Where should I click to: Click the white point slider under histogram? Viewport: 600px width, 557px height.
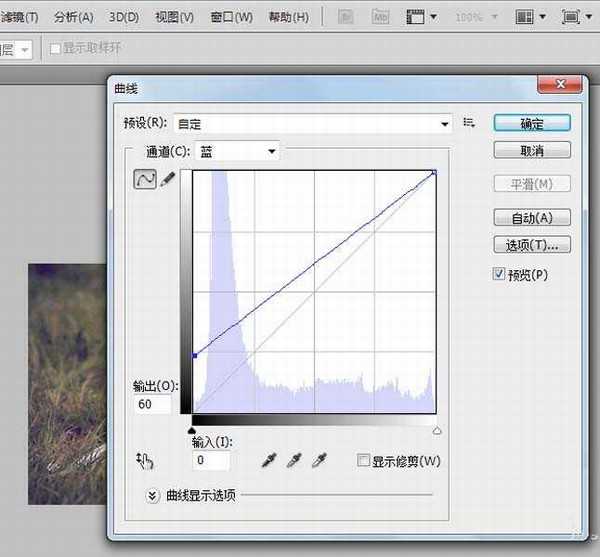tap(436, 430)
